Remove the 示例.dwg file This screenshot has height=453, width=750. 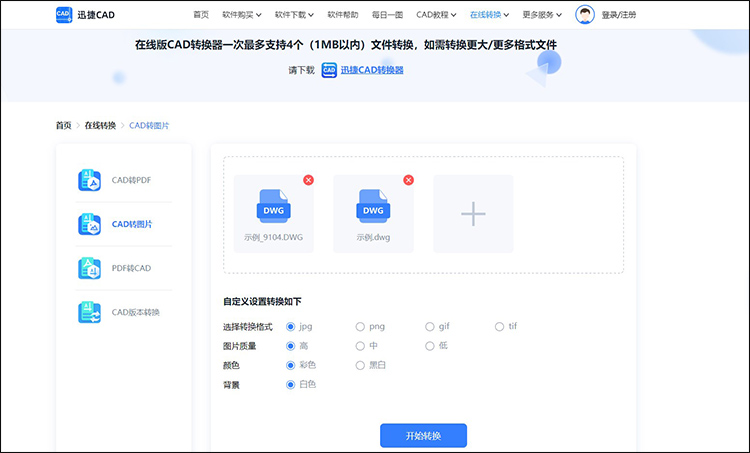[408, 180]
